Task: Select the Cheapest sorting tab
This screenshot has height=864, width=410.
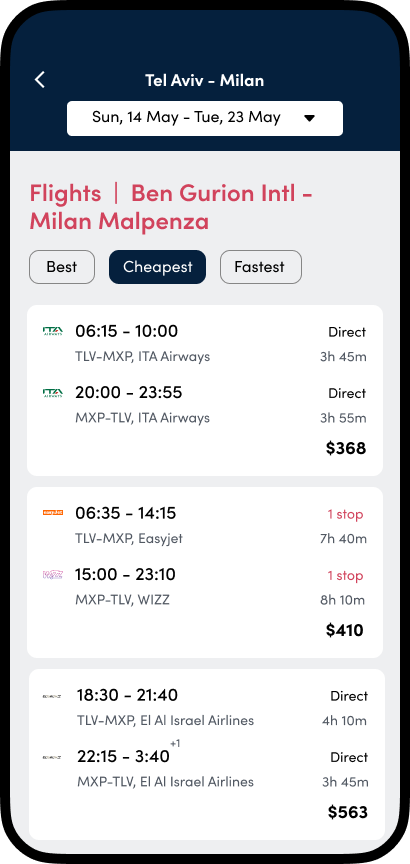Action: (158, 267)
